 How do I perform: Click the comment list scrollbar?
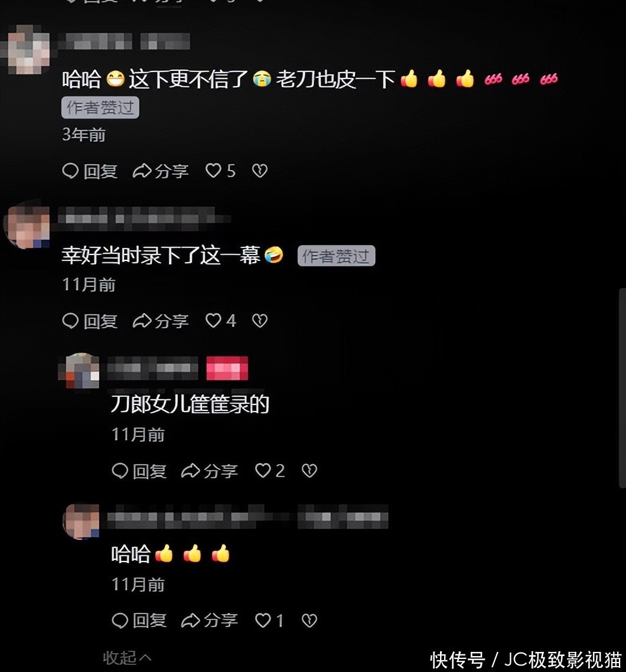622,388
